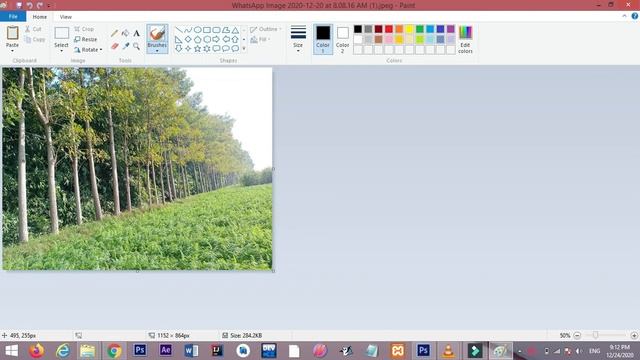Choose the Triangle shape
The height and width of the screenshot is (360, 640).
coord(235,30)
